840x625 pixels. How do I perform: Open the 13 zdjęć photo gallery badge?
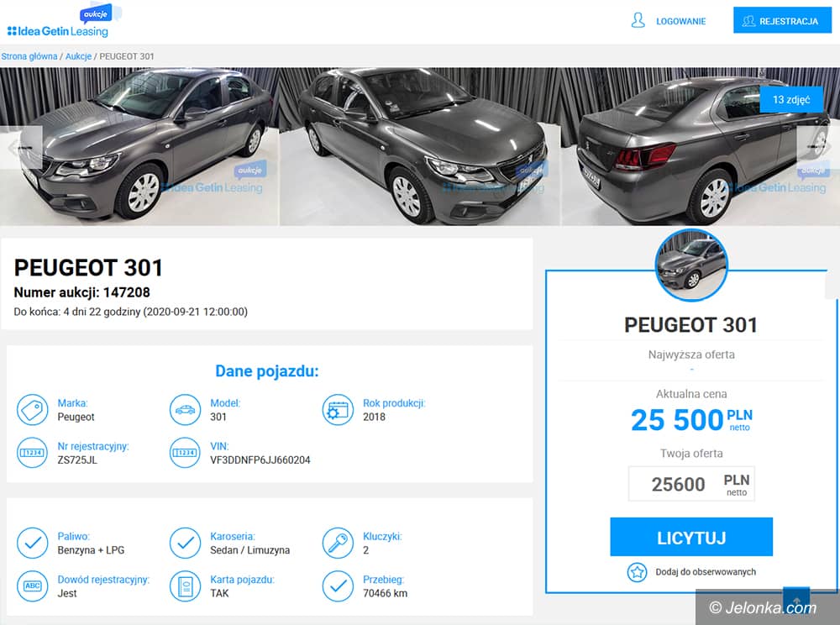(791, 100)
